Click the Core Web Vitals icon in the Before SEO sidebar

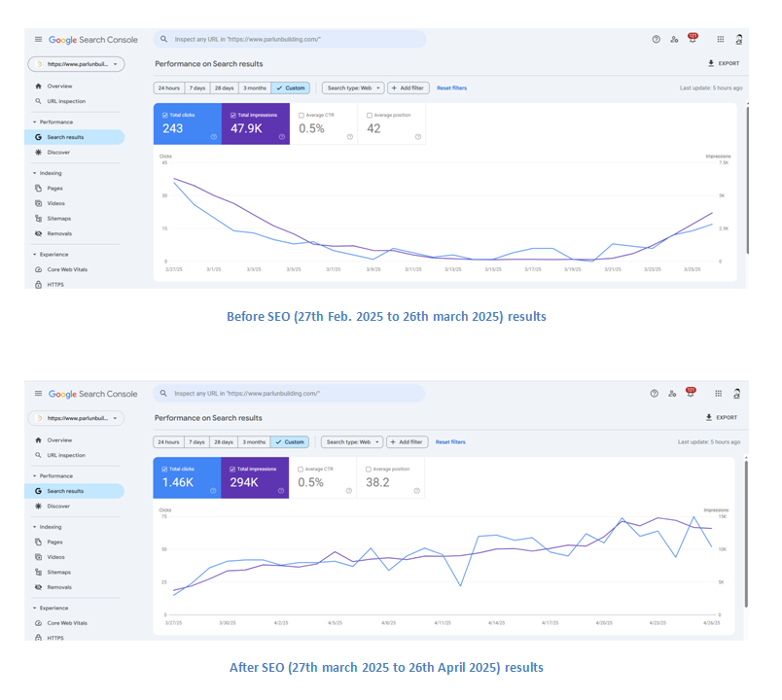pyautogui.click(x=38, y=269)
